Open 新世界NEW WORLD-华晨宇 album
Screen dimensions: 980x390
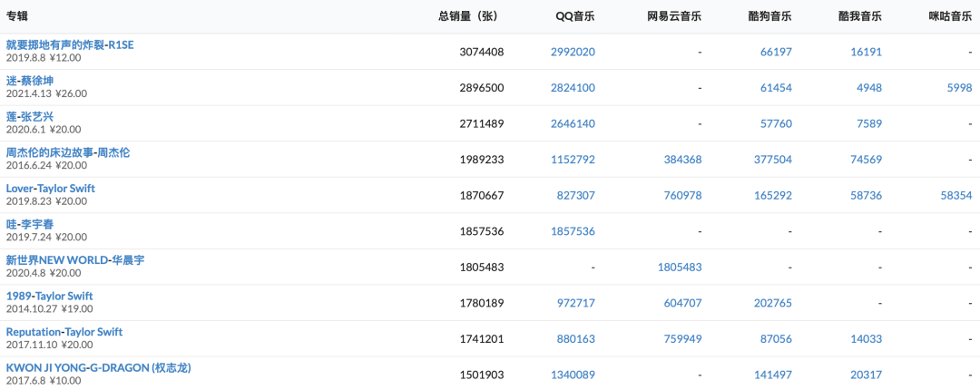tap(75, 260)
